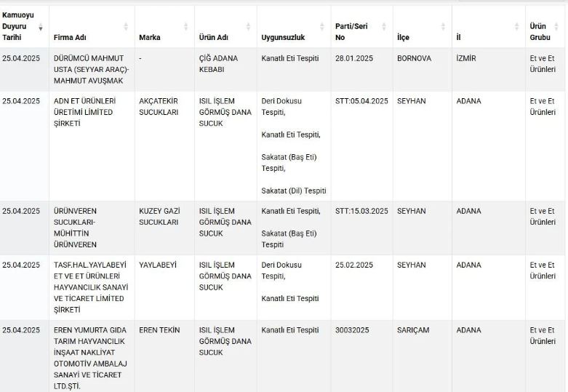Click the İl column header text
Screen dimensions: 568x392
pyautogui.click(x=458, y=37)
